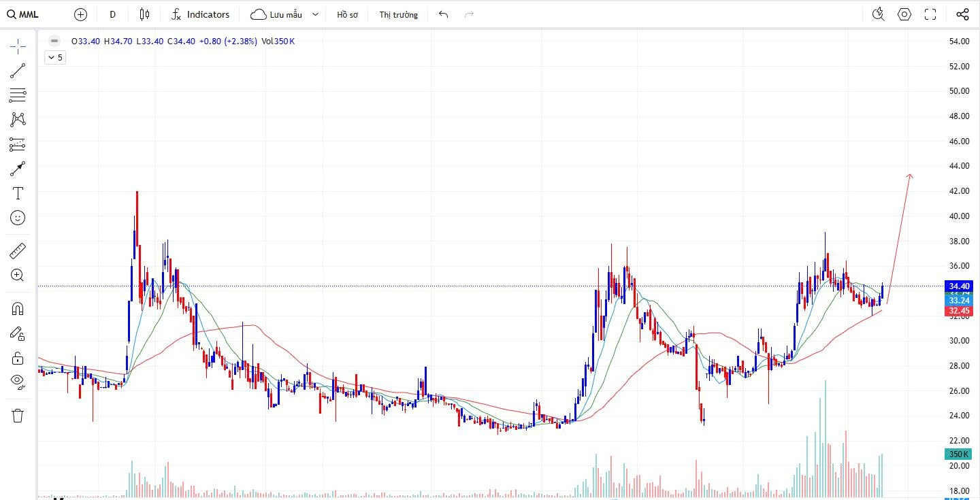The width and height of the screenshot is (980, 500).
Task: Click the volume label 350K
Action: point(960,454)
